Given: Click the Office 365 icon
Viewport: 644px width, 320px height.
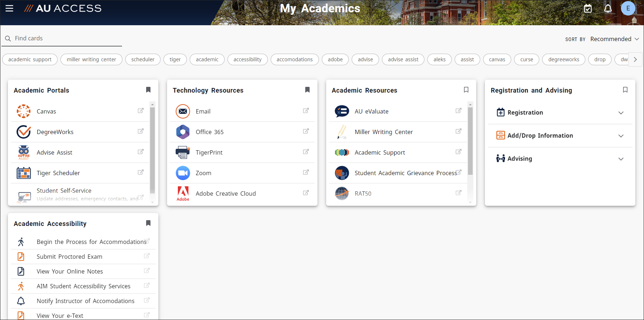Looking at the screenshot, I should click(x=183, y=132).
